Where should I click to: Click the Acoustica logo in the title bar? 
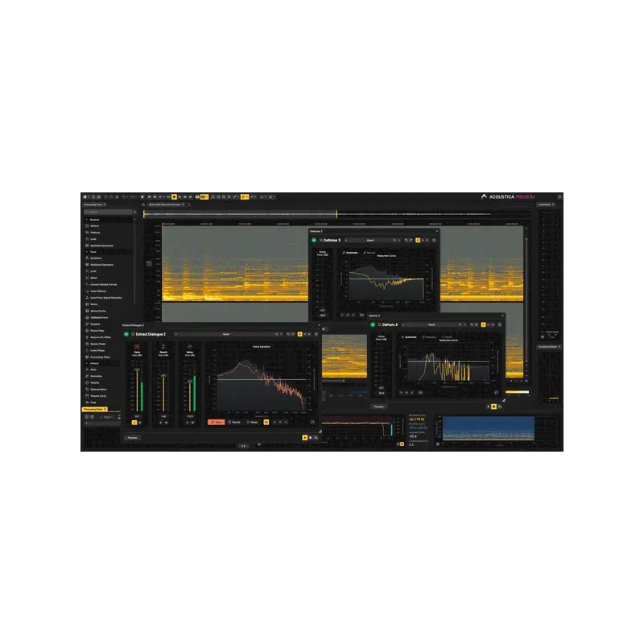click(484, 196)
